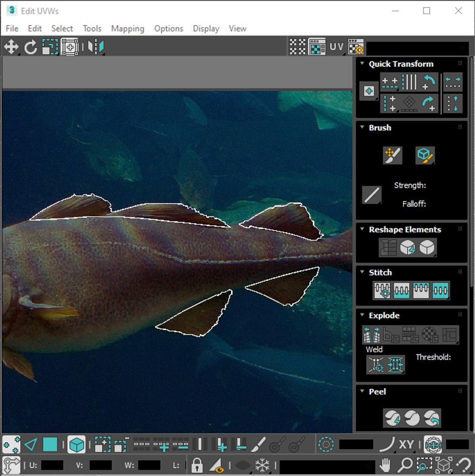475x476 pixels.
Task: Click the U coordinate input field
Action: click(52, 465)
